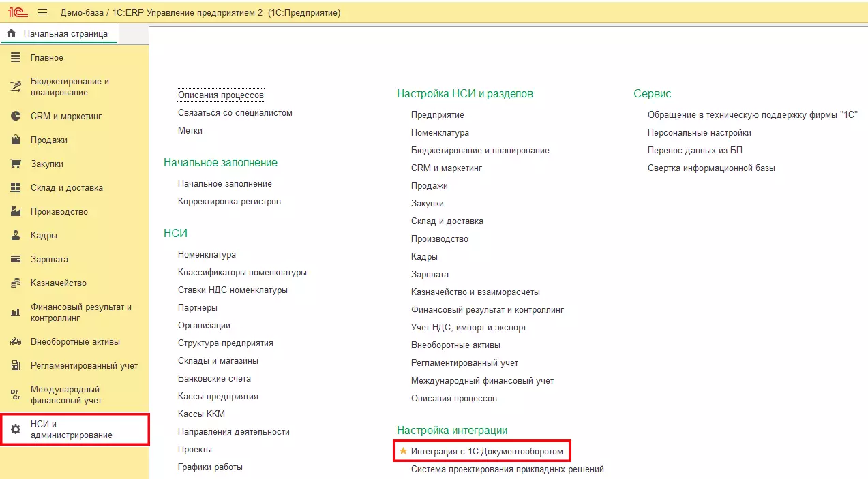Click the Производство factory icon
The image size is (868, 479).
(x=16, y=212)
